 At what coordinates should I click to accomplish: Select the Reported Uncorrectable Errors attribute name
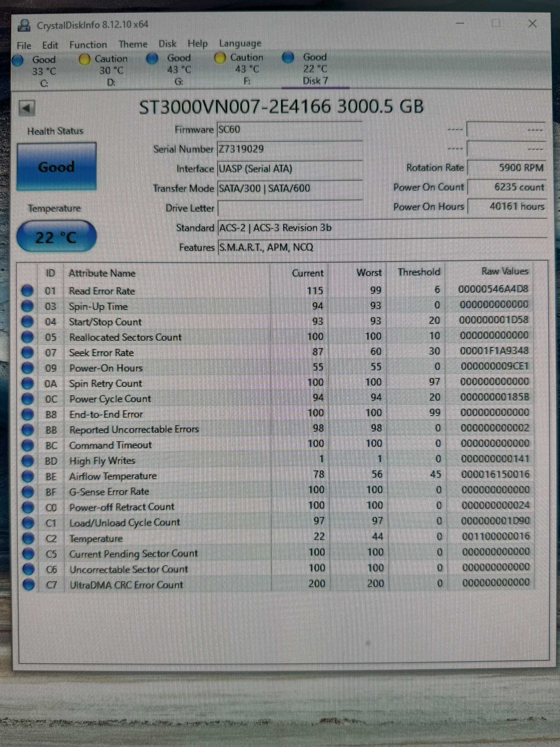coord(134,430)
